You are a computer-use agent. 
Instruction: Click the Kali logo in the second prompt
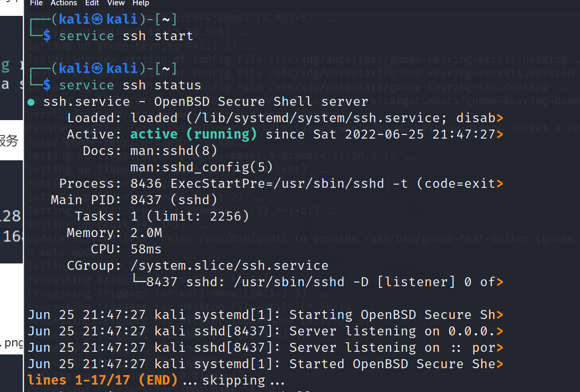pyautogui.click(x=97, y=69)
